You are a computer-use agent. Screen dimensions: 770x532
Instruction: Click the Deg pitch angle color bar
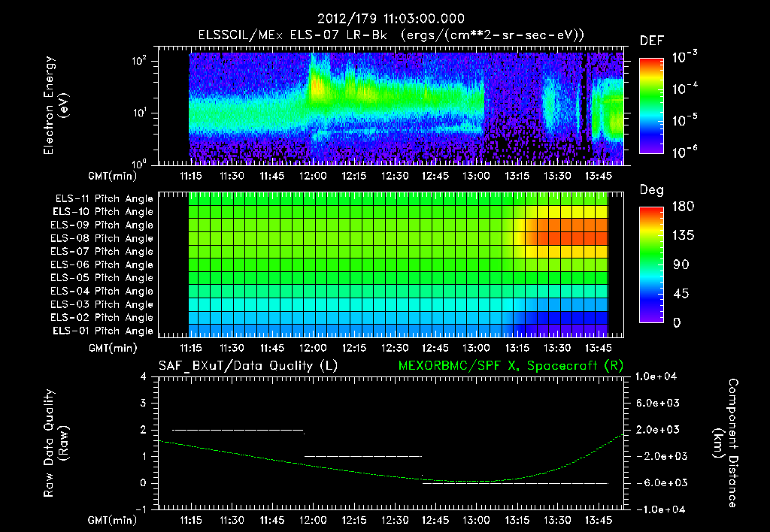pos(652,265)
